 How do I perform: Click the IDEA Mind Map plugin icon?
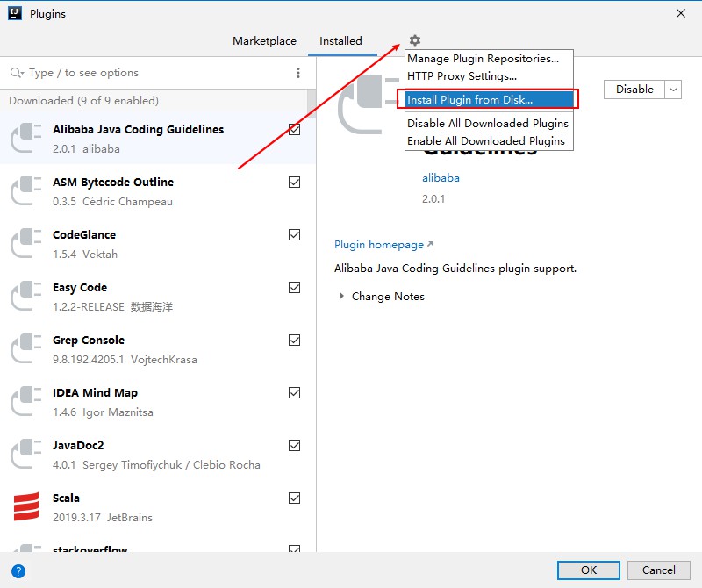(x=26, y=401)
